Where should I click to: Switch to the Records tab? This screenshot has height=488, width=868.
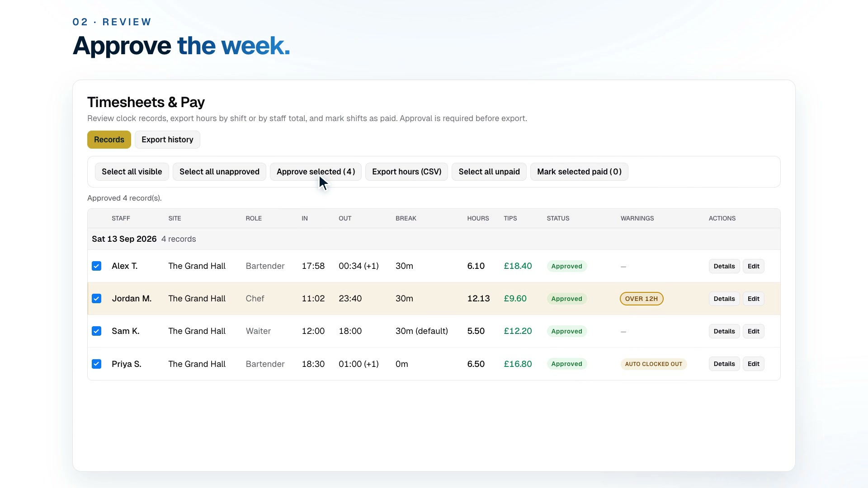pos(109,140)
